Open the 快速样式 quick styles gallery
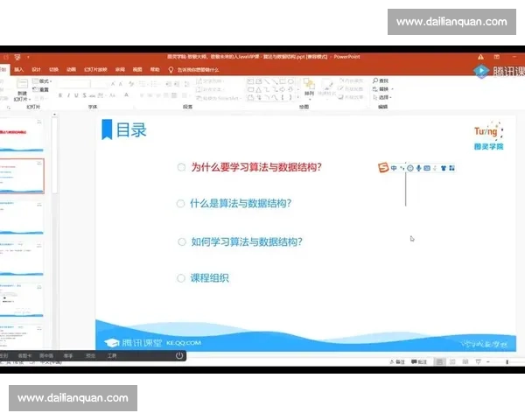Screen dimensions: 525x420 click(326, 87)
